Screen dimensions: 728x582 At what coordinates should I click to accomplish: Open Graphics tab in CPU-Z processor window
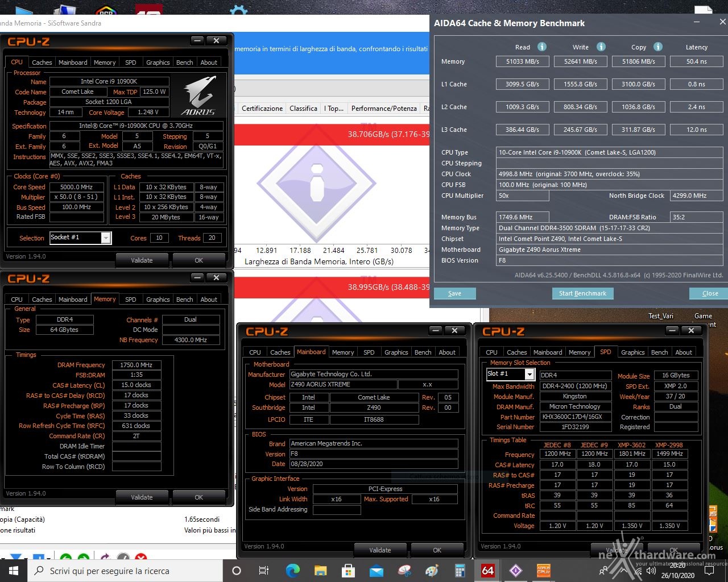coord(158,63)
